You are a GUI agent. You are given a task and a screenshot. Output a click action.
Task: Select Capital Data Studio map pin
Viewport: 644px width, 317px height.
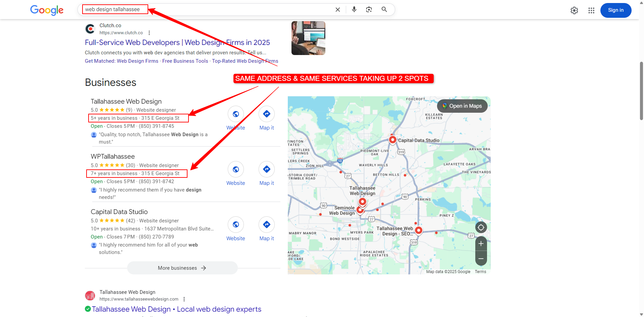(392, 140)
